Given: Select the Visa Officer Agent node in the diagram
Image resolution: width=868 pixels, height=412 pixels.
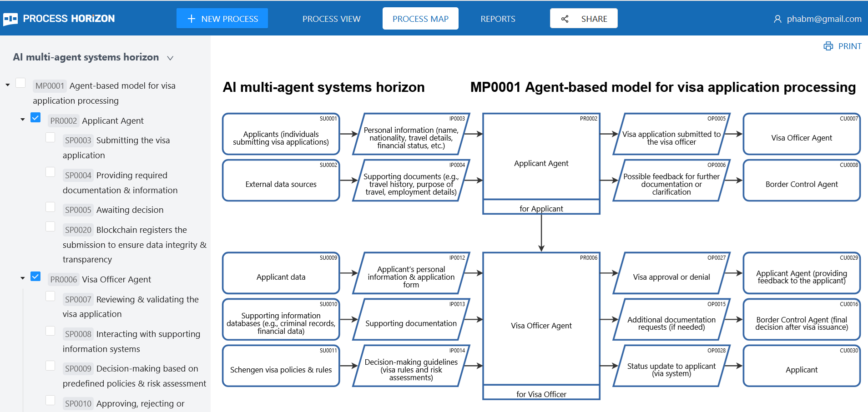Looking at the screenshot, I should pos(541,325).
